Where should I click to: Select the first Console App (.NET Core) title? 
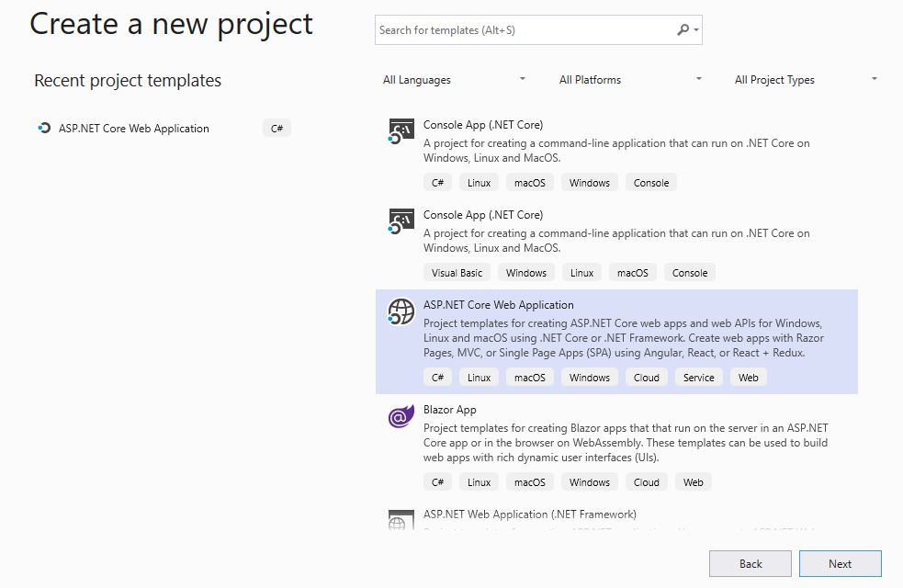click(482, 124)
